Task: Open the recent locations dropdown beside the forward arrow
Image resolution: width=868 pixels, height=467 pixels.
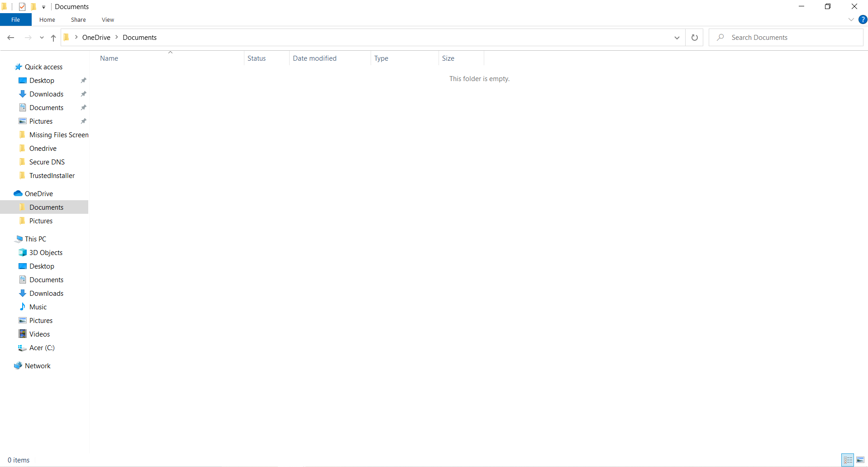Action: (41, 38)
